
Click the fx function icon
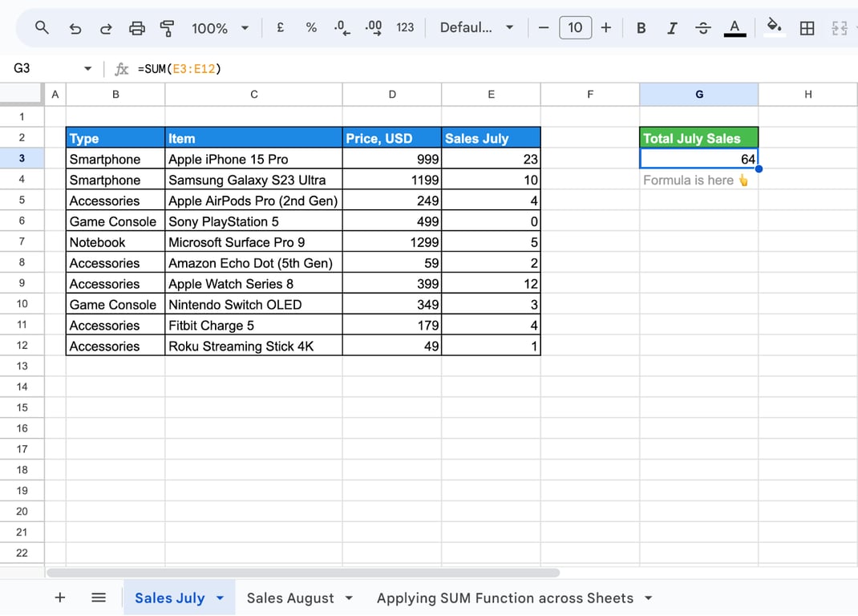click(121, 68)
